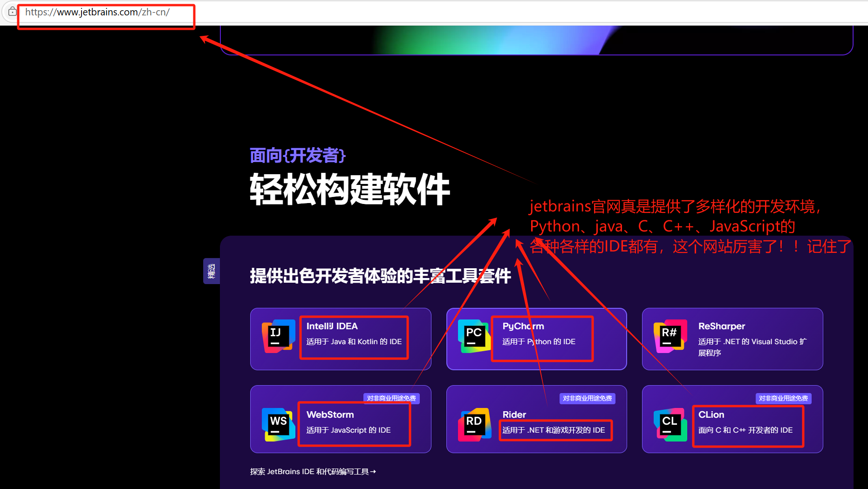Click the text 适用于 Python 的 IDE
This screenshot has width=868, height=489.
click(x=539, y=341)
